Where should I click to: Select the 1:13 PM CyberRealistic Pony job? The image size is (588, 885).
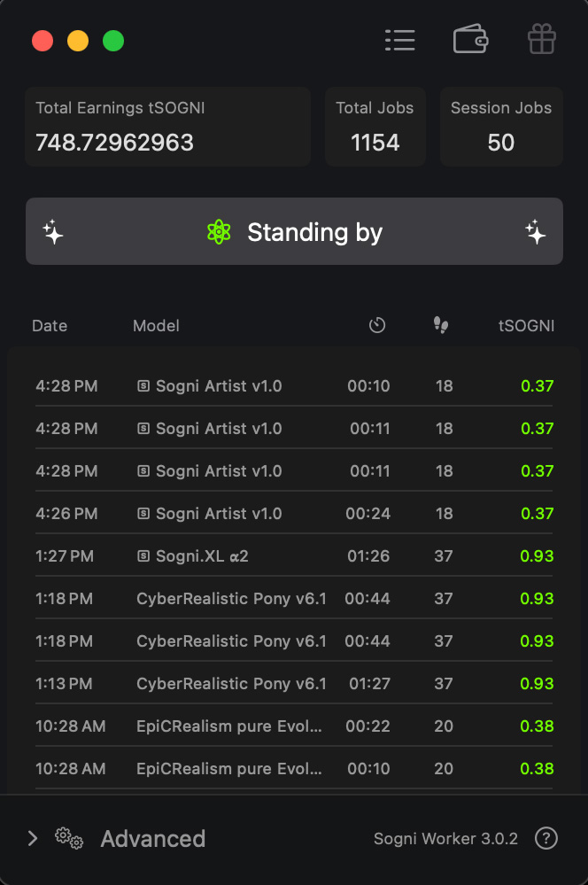tap(294, 683)
